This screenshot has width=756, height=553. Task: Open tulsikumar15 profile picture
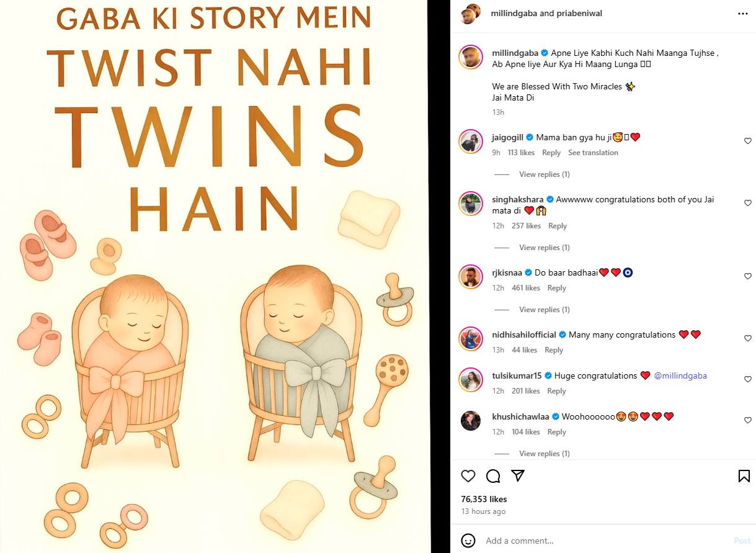471,380
